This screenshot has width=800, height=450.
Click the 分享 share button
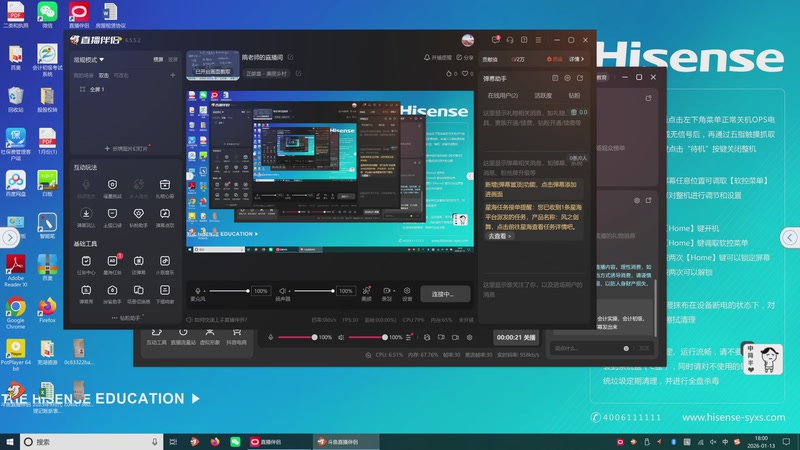[x=465, y=58]
